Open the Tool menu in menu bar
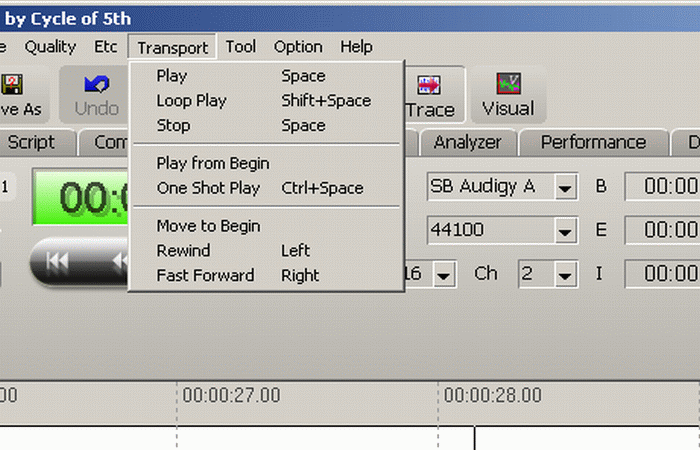The height and width of the screenshot is (450, 700). [241, 47]
